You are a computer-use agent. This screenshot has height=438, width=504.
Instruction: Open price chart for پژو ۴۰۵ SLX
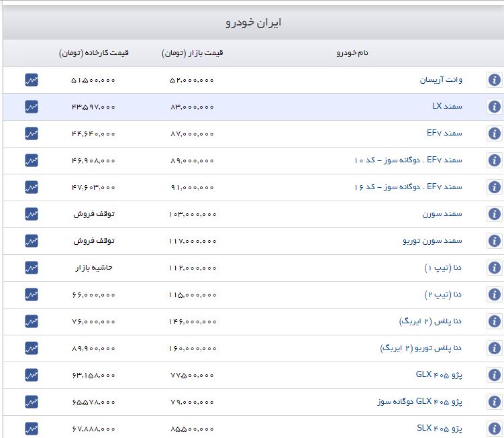[x=32, y=429]
